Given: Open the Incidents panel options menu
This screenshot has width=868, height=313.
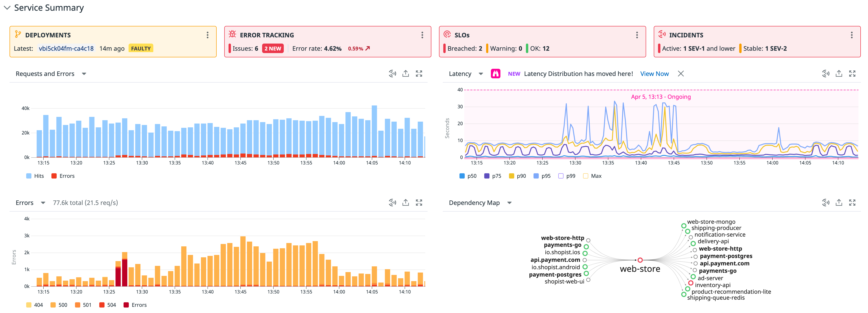Looking at the screenshot, I should 852,35.
